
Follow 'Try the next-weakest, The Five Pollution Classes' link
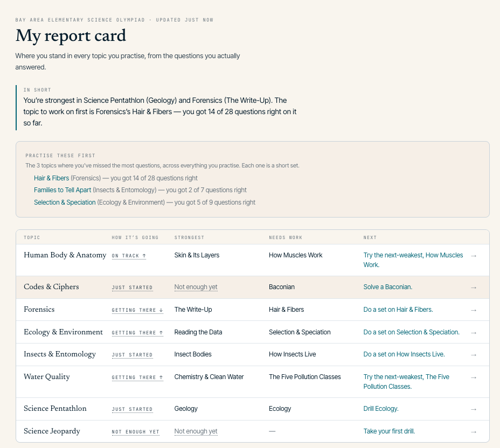click(406, 381)
